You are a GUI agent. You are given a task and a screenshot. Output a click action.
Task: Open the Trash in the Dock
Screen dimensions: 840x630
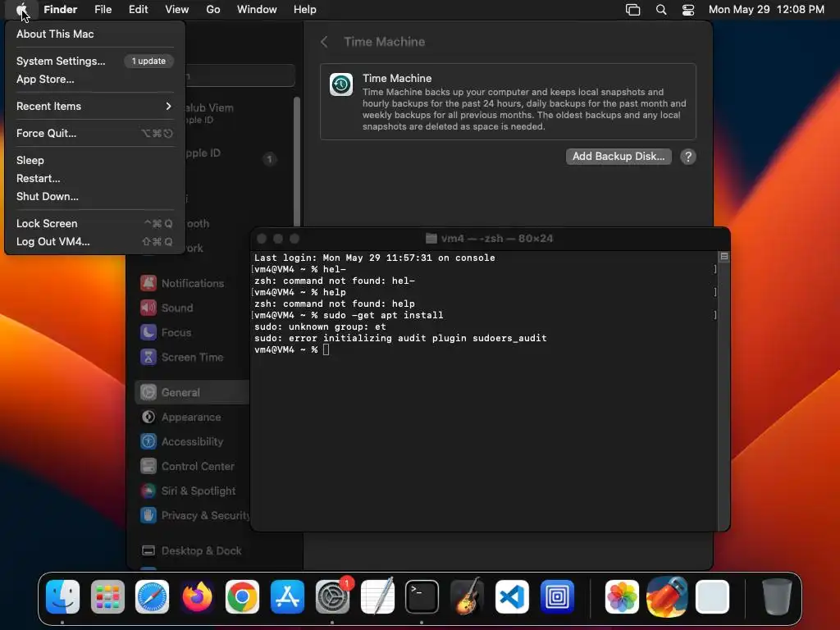point(777,596)
